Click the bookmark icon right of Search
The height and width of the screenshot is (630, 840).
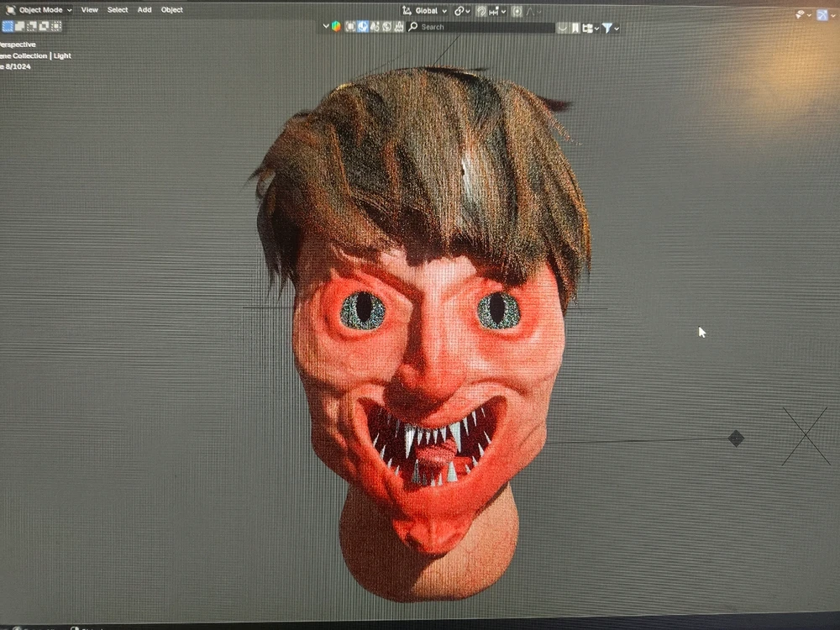575,28
